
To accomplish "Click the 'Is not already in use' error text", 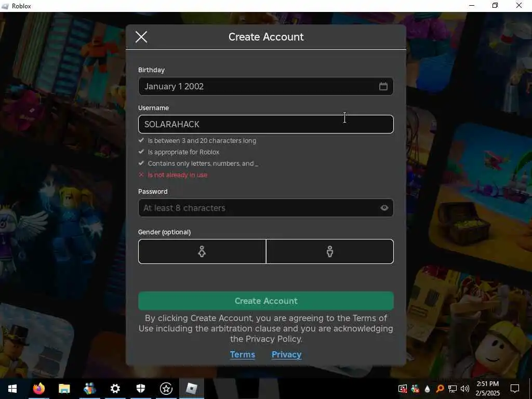I will point(178,175).
